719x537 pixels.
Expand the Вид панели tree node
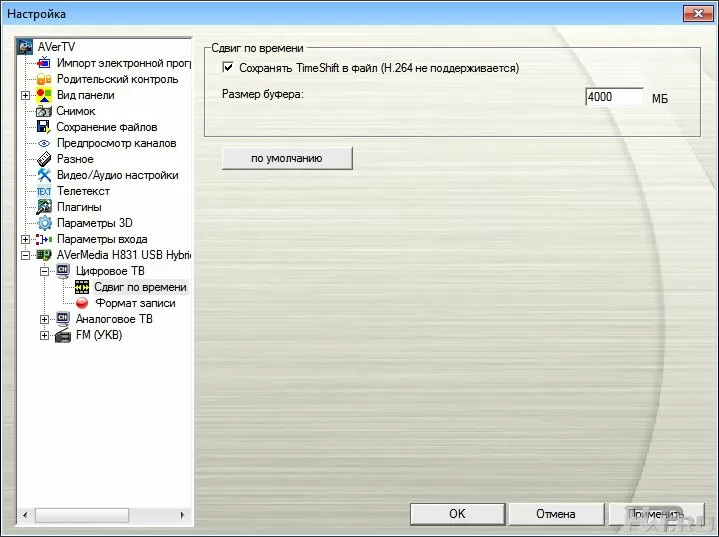25,95
